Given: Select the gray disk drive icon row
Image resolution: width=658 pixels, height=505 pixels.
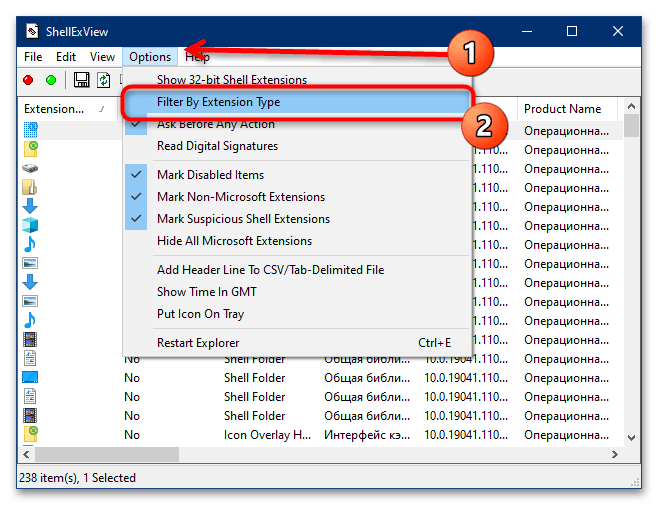Looking at the screenshot, I should pos(30,168).
